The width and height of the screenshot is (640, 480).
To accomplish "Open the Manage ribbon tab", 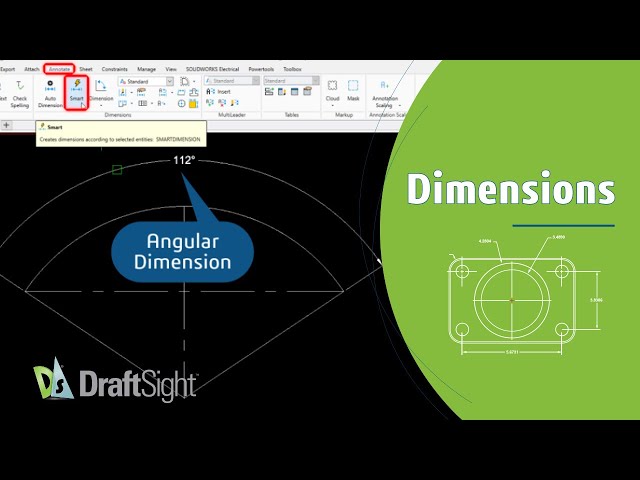I will pyautogui.click(x=147, y=69).
